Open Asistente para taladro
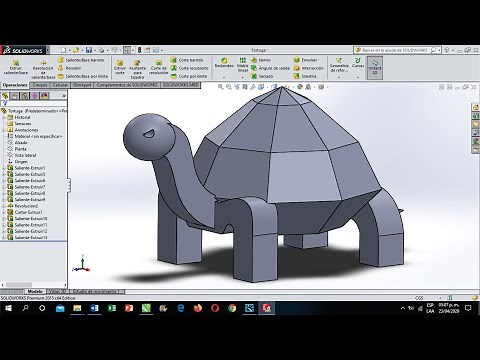Viewport: 480px width, 360px height. [137, 70]
